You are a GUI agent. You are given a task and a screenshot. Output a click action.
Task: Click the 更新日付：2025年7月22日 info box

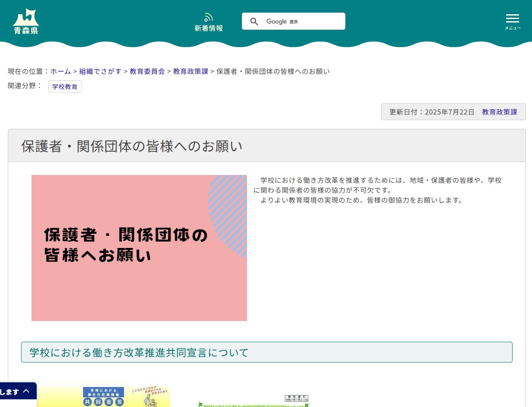click(x=432, y=111)
